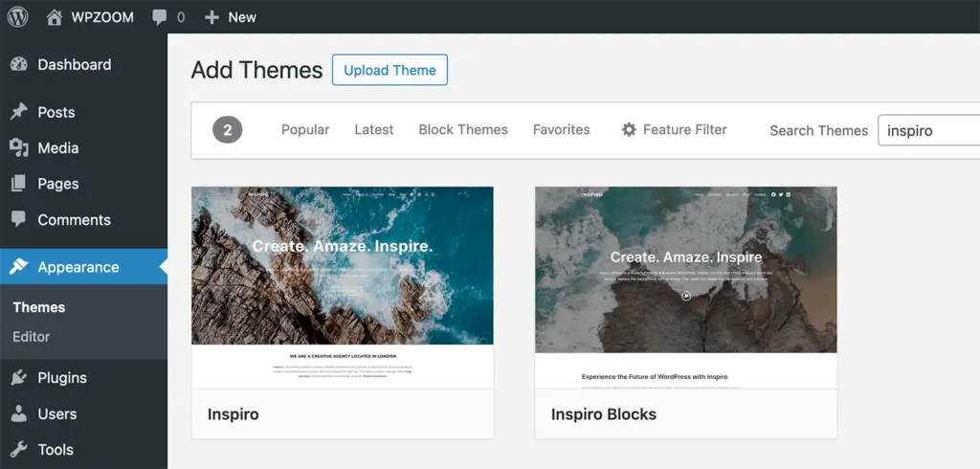980x469 pixels.
Task: Click the Appearance paintbrush icon
Action: pos(19,267)
